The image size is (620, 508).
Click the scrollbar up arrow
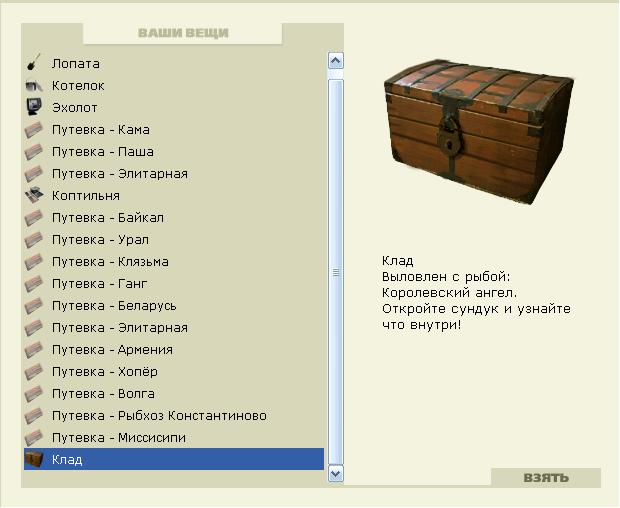click(x=336, y=61)
